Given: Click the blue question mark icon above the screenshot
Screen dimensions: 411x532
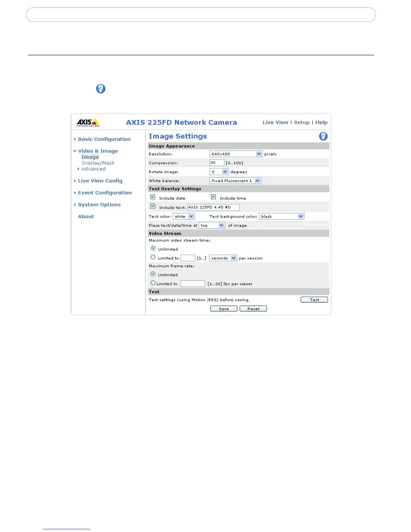Looking at the screenshot, I should click(101, 89).
